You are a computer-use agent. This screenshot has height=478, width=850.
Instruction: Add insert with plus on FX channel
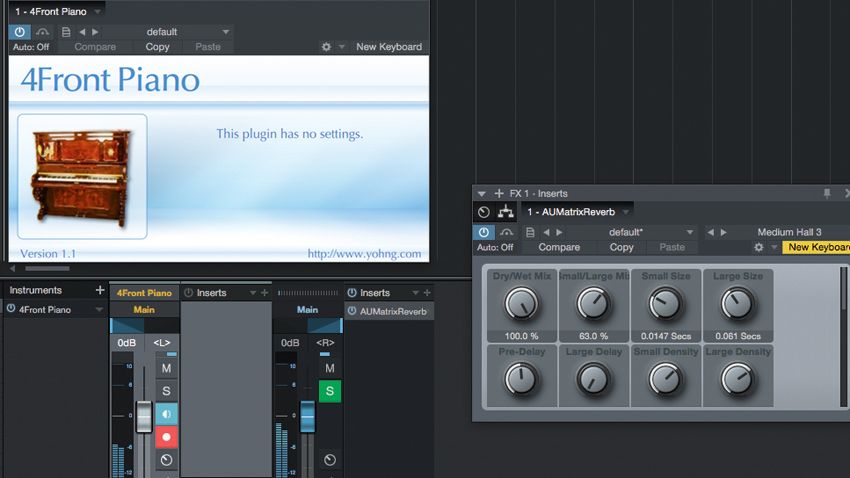pos(427,293)
